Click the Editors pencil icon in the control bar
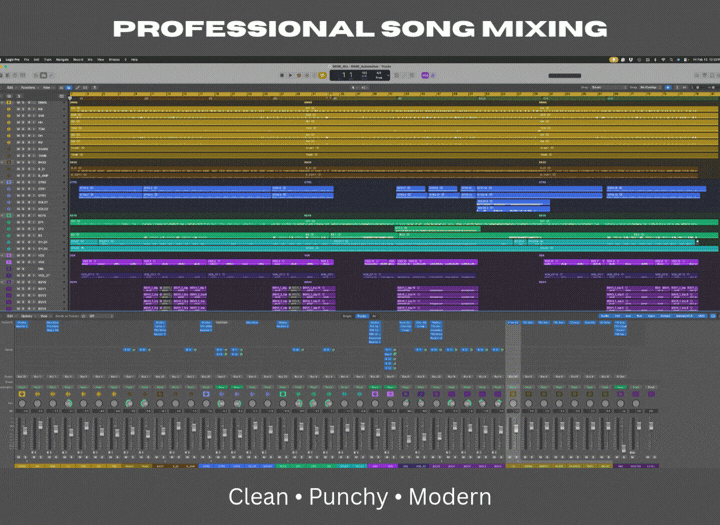This screenshot has width=720, height=525. tap(51, 75)
